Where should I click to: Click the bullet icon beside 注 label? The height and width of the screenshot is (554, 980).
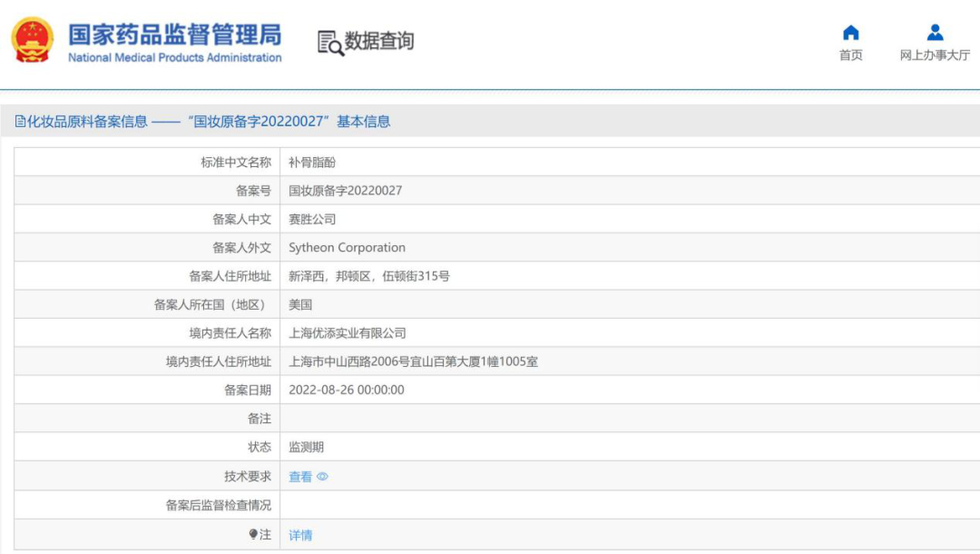[x=252, y=534]
